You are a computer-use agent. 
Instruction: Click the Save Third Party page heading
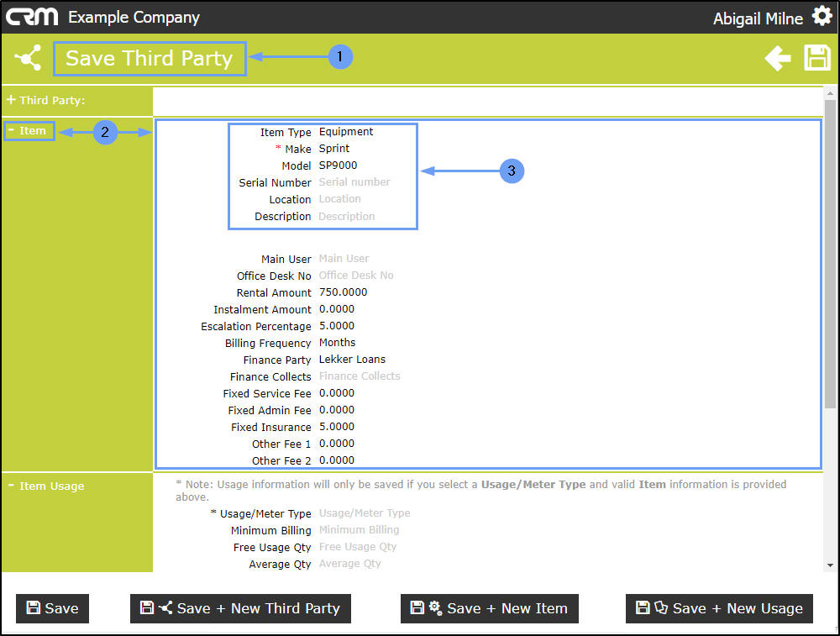(149, 58)
